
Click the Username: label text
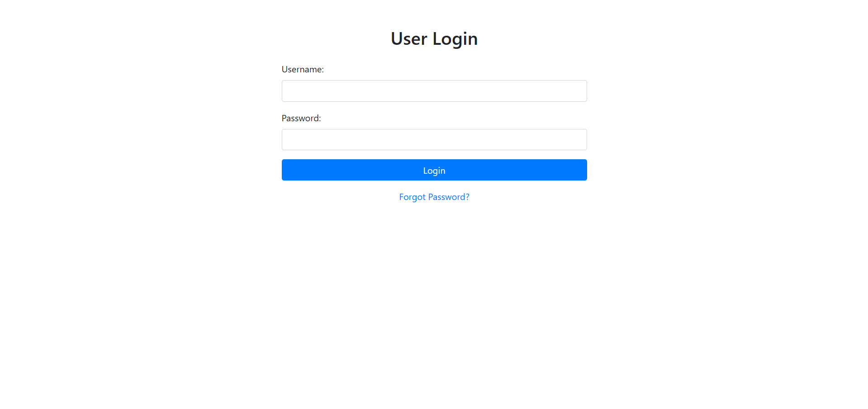(303, 69)
